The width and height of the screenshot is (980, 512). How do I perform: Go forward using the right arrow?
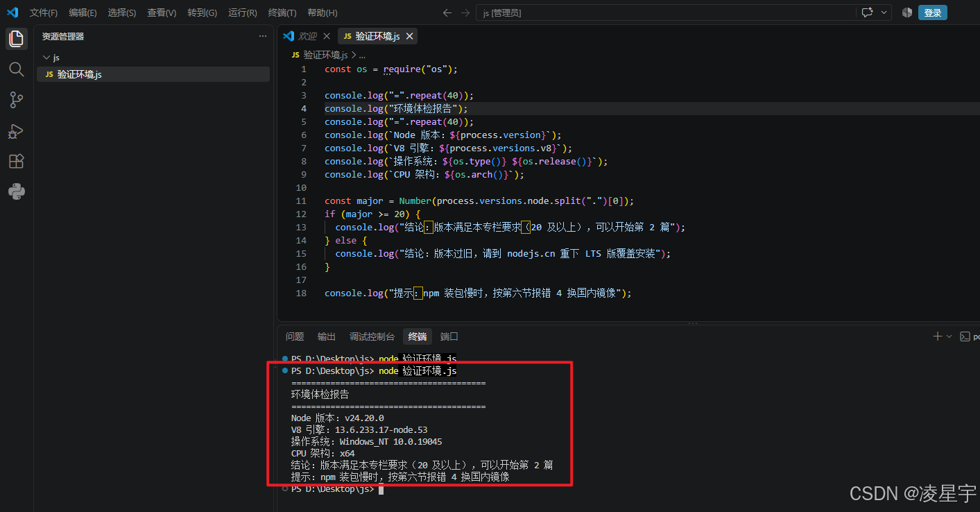(x=465, y=12)
